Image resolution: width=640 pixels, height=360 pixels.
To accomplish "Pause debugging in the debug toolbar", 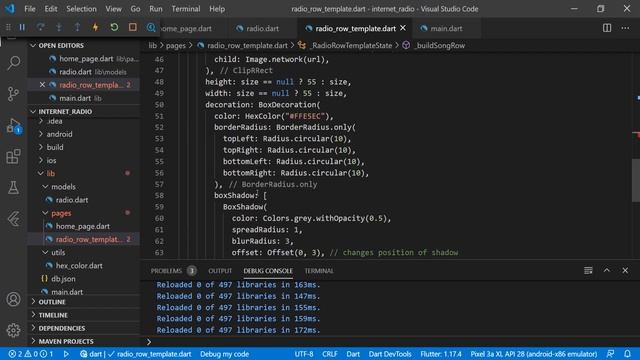I will coord(22,27).
